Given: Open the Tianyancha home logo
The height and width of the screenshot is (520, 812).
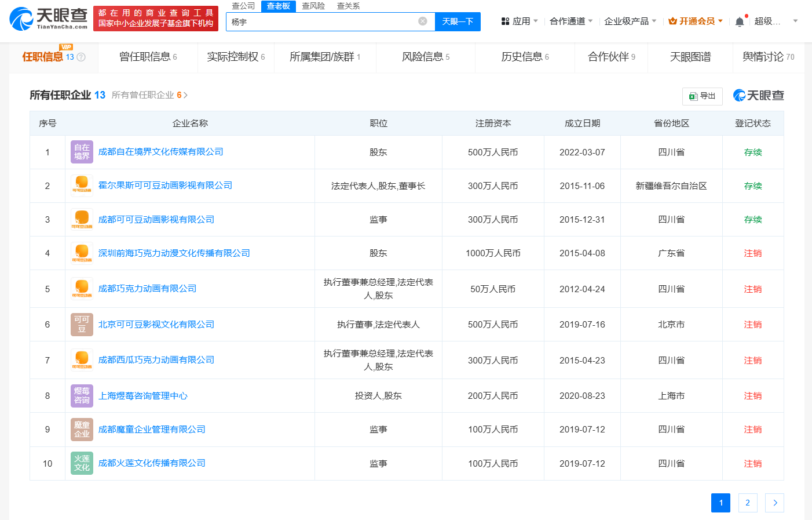Looking at the screenshot, I should 49,19.
